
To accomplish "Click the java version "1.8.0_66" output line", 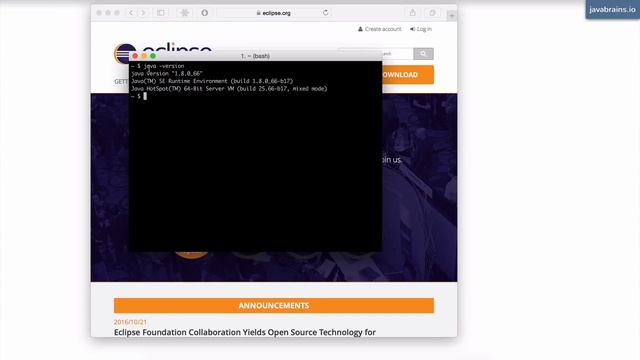I will 167,73.
